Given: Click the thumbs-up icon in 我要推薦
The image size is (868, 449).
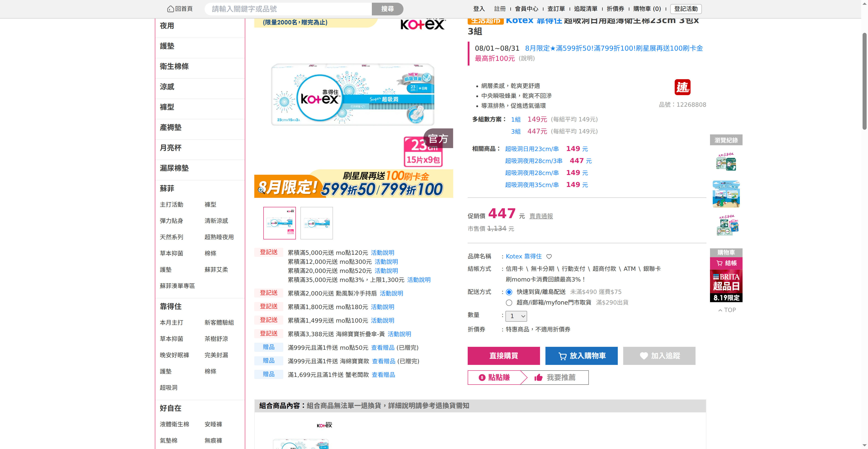Looking at the screenshot, I should [x=538, y=378].
